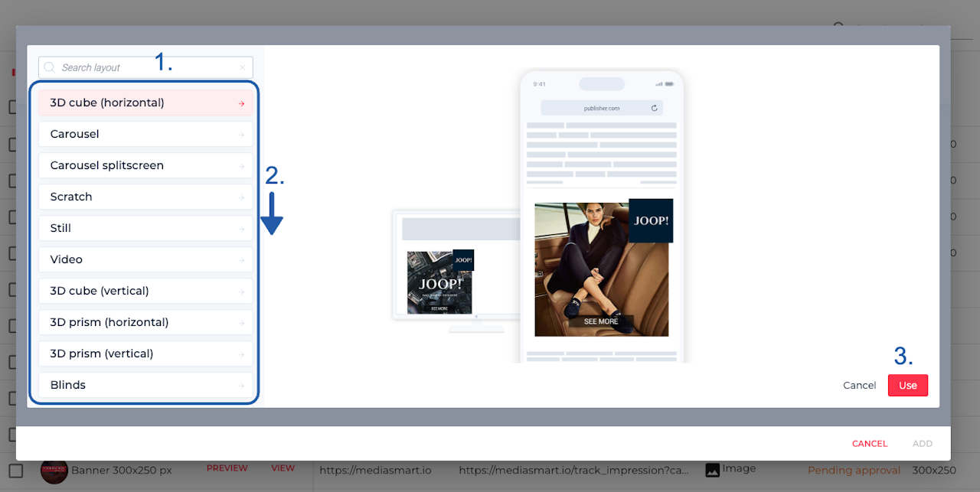Viewport: 980px width, 492px height.
Task: Select the 3D prism (vertical) layout
Action: [x=145, y=354]
